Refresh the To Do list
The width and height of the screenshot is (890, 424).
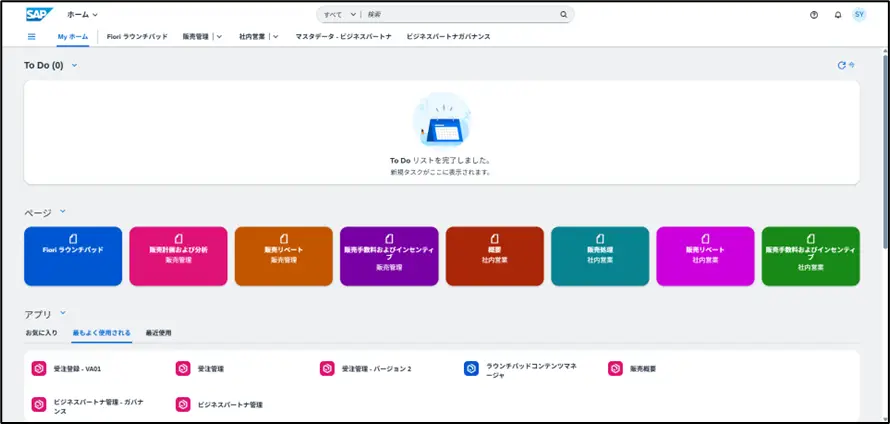point(842,65)
